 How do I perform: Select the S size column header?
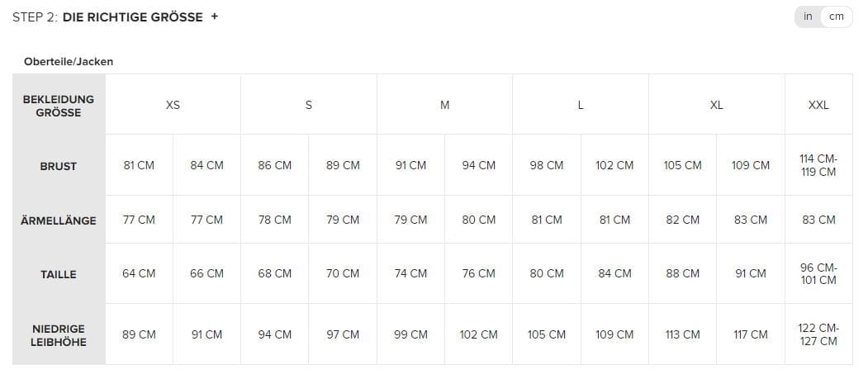(x=309, y=105)
